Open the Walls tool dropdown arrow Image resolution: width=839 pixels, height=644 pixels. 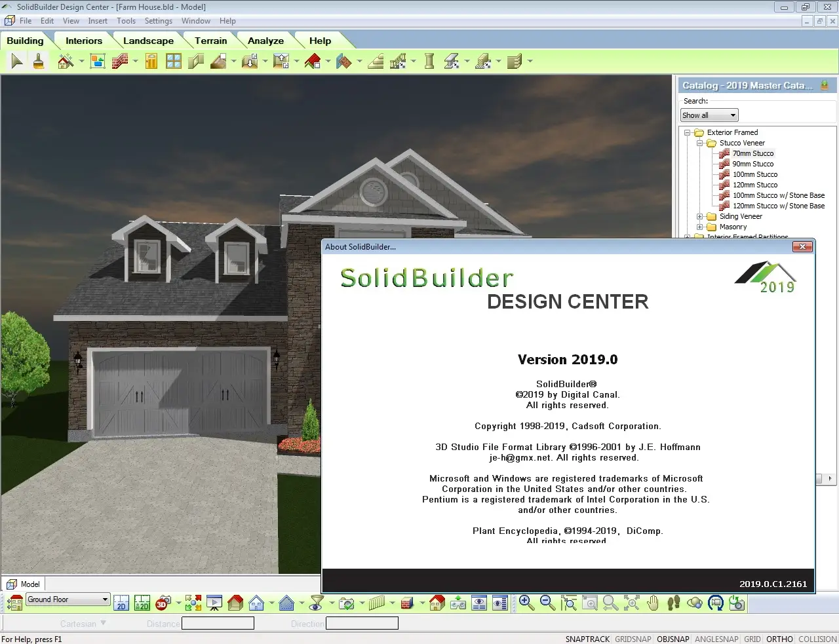pyautogui.click(x=135, y=62)
